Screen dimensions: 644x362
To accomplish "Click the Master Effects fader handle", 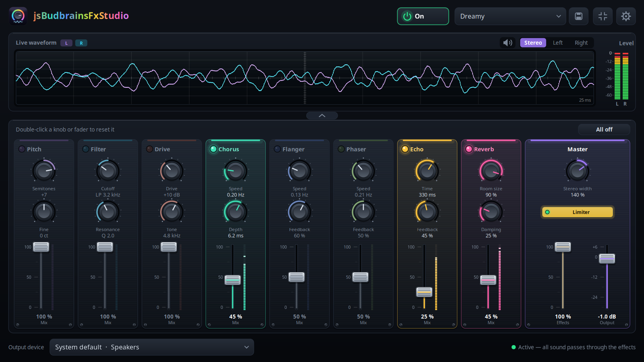I will coord(563,247).
